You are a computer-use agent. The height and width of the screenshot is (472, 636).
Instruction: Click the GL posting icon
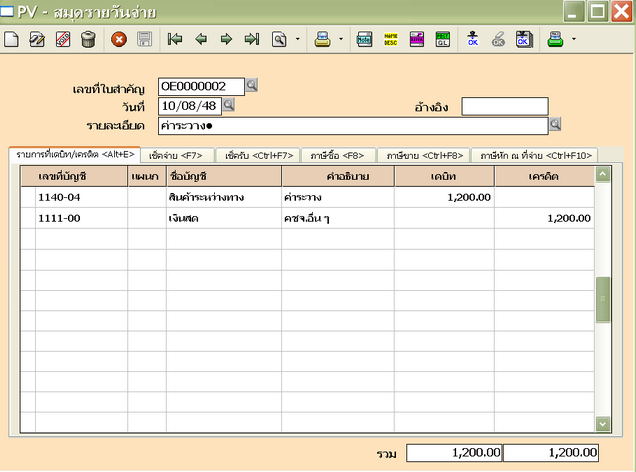[443, 40]
